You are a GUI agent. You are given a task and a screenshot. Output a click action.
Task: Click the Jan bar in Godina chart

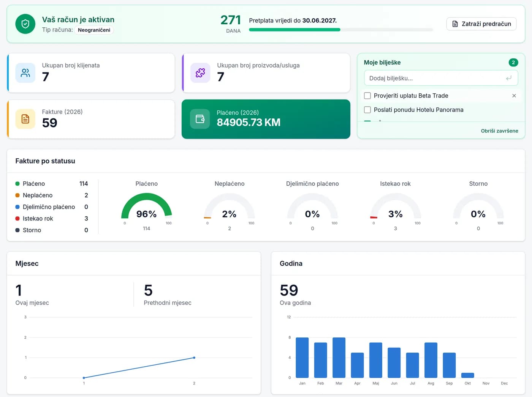tap(302, 358)
